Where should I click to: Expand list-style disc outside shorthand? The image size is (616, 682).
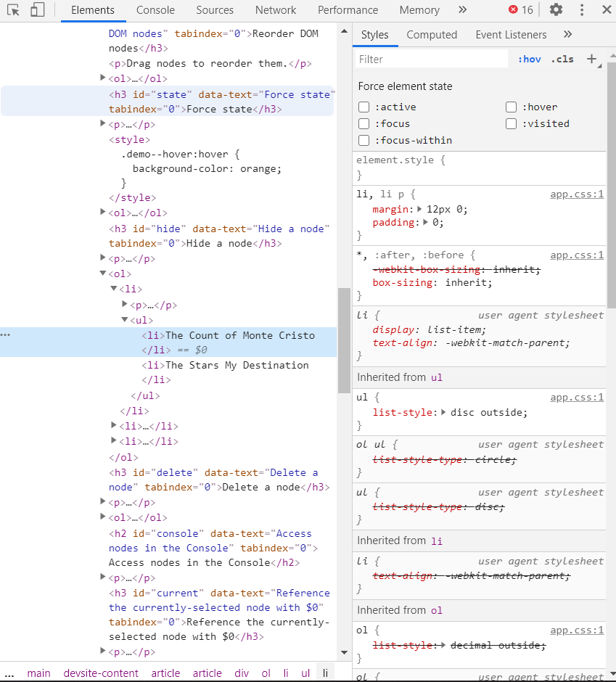(443, 412)
